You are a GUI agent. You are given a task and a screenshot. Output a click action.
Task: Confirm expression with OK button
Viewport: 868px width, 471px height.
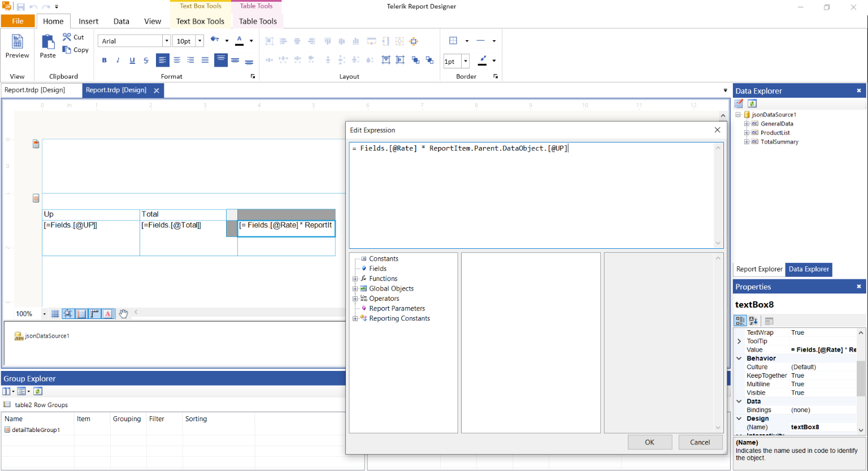(x=649, y=442)
